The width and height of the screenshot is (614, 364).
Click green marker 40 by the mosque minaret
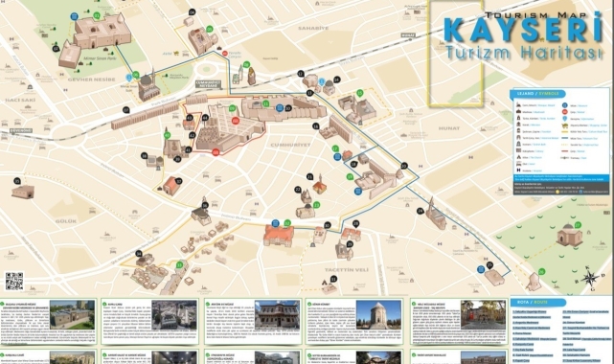pos(168,135)
